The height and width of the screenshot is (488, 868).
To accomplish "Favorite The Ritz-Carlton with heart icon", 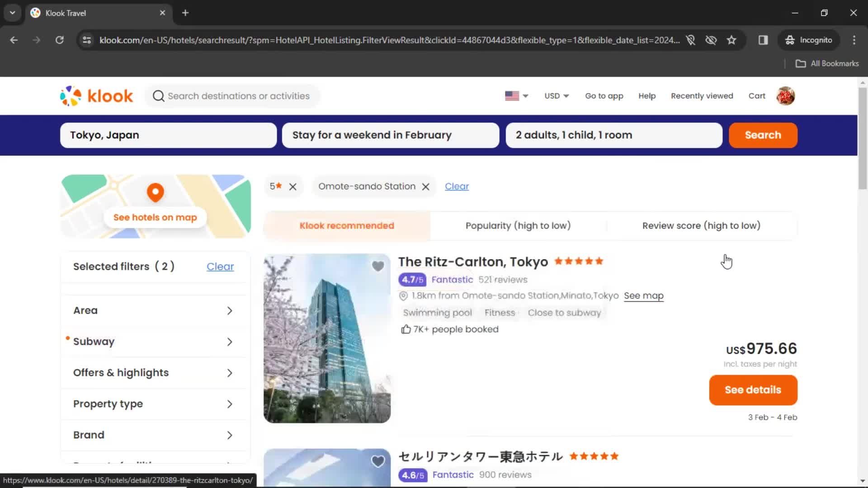I will 378,266.
